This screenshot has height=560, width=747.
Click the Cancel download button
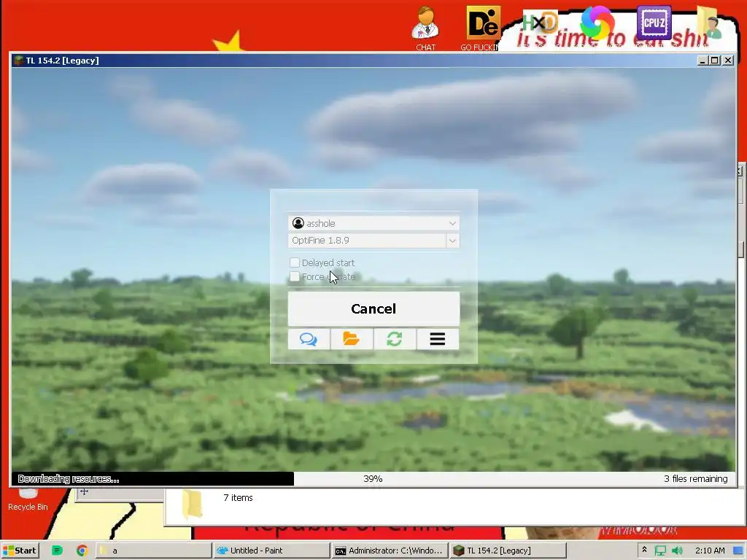pos(373,308)
